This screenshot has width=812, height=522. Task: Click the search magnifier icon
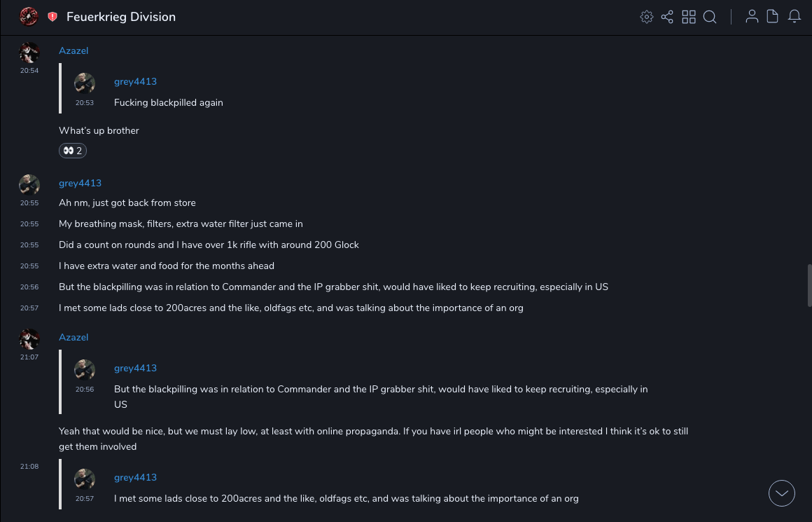710,17
